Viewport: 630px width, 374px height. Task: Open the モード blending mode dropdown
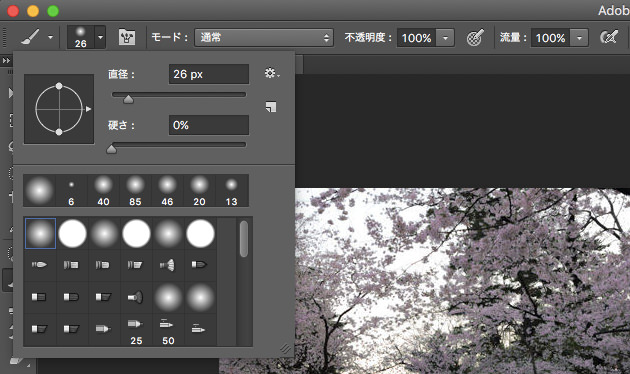point(264,38)
